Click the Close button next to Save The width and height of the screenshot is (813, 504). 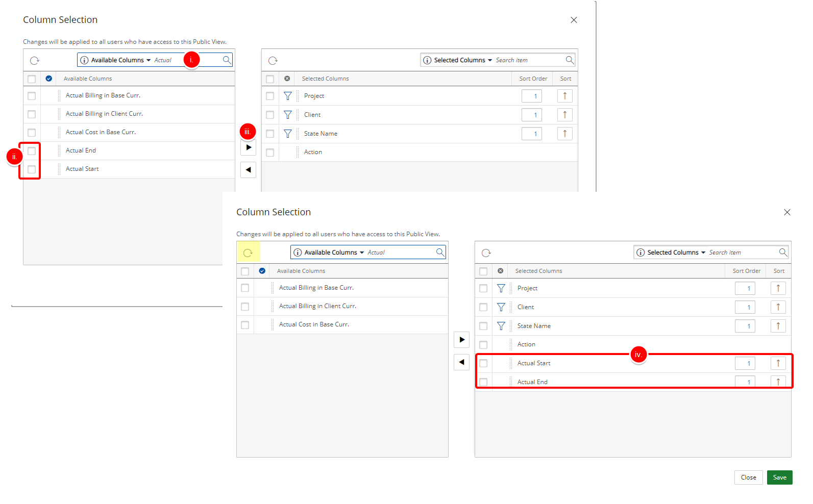(x=748, y=477)
